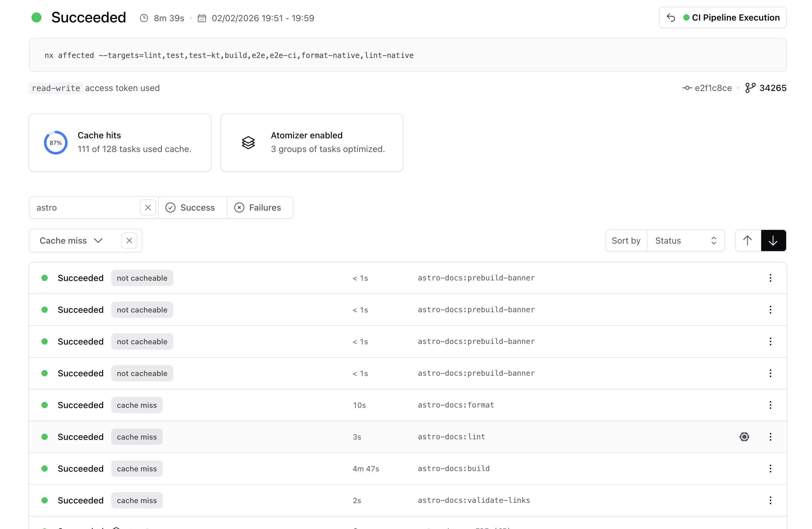The height and width of the screenshot is (529, 812).
Task: Click the green status dot beside Succeeded heading
Action: tap(37, 17)
